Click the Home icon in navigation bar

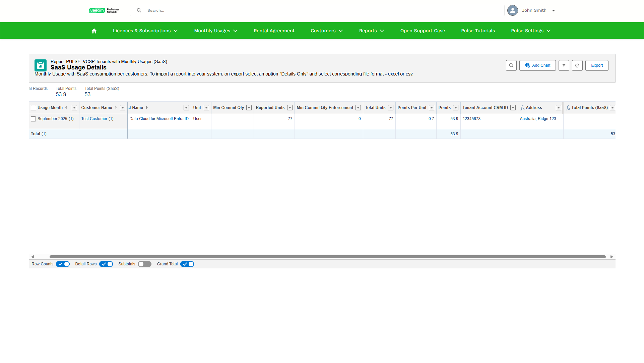[x=94, y=31]
